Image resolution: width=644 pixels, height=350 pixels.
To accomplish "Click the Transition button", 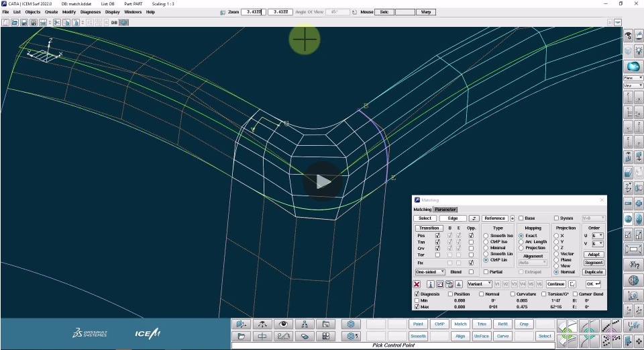I will point(429,228).
